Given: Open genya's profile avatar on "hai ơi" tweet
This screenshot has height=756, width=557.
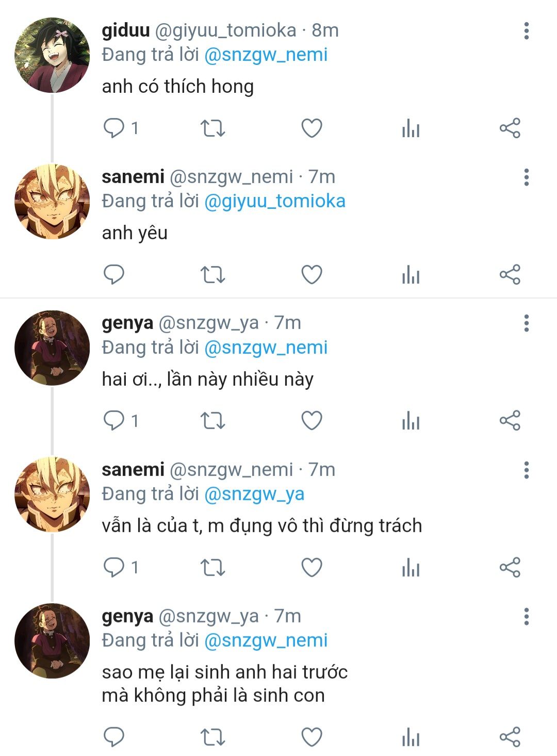Looking at the screenshot, I should [x=52, y=348].
